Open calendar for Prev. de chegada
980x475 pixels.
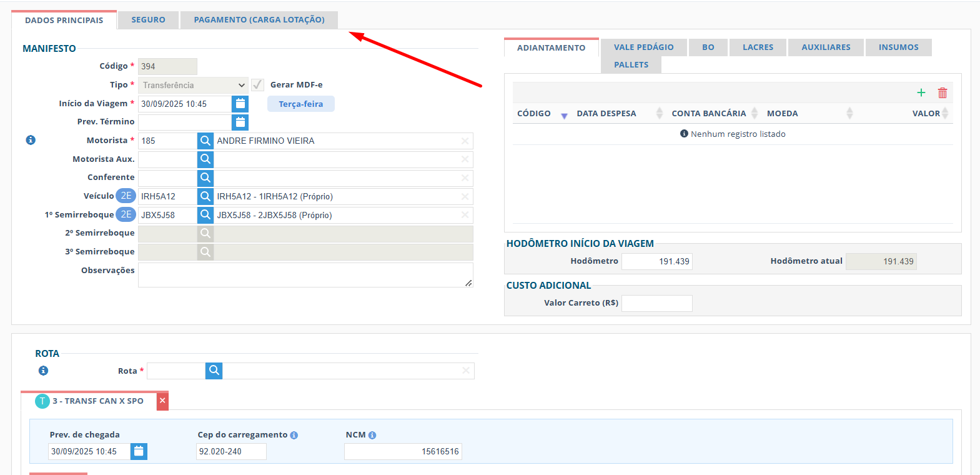pyautogui.click(x=139, y=451)
